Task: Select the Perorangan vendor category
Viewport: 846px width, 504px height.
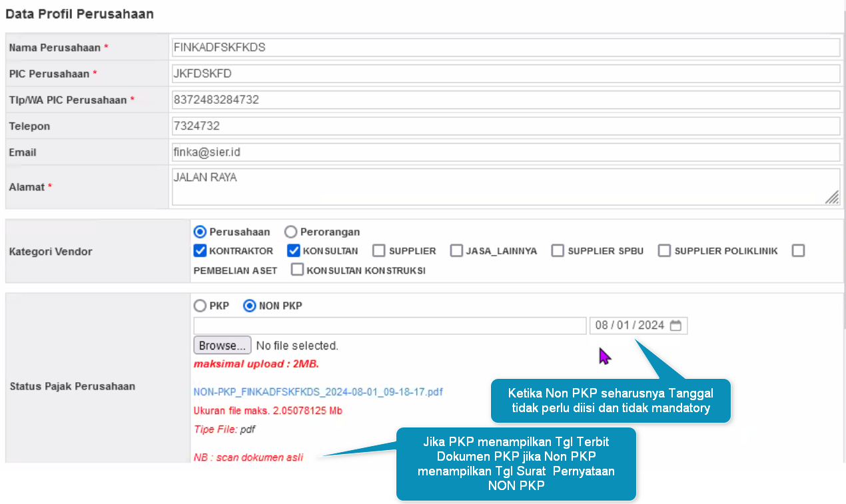Action: tap(290, 232)
